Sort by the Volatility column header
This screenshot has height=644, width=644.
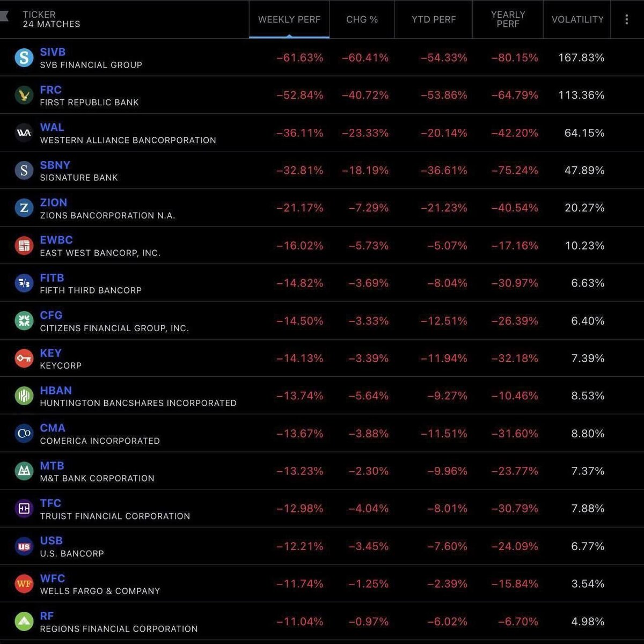[x=577, y=19]
